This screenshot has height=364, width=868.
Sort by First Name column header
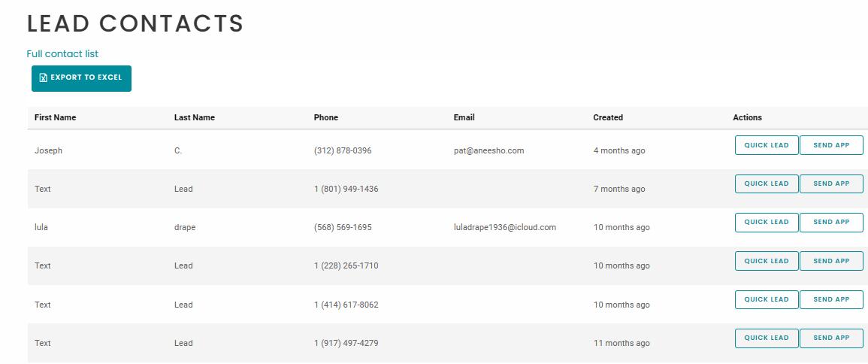55,117
